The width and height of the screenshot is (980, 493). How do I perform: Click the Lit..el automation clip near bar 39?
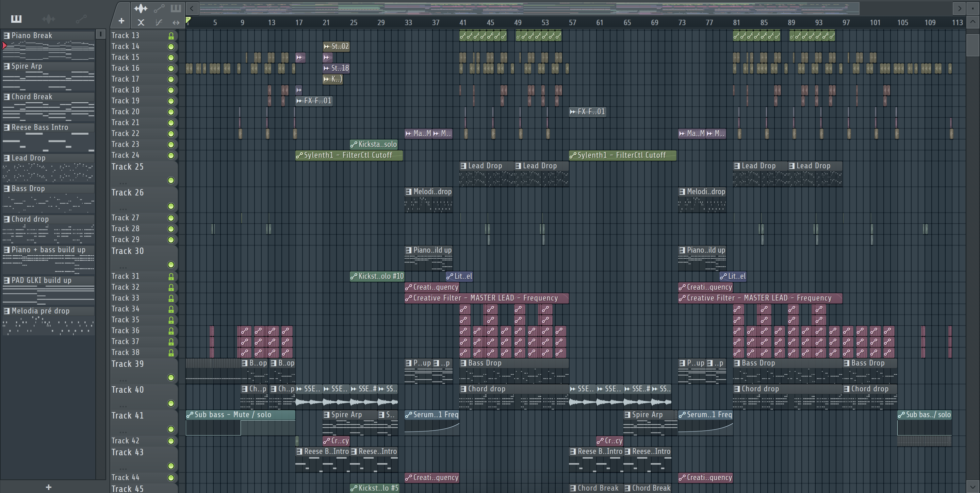coord(460,276)
